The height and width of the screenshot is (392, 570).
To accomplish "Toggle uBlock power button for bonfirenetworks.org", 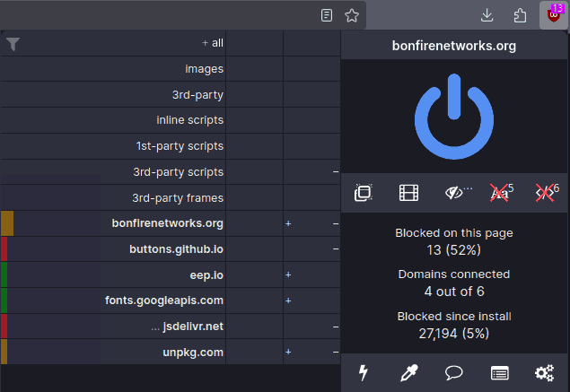I will point(454,117).
